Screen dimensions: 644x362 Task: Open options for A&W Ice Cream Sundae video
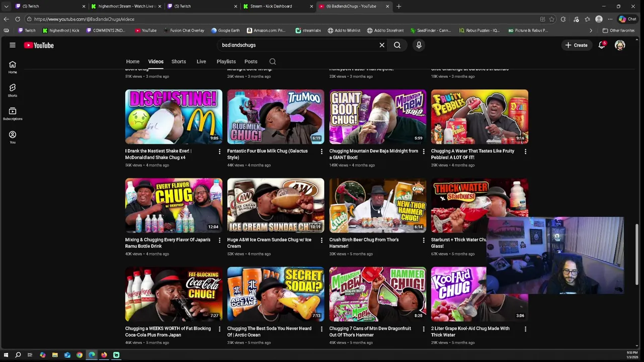pos(321,240)
